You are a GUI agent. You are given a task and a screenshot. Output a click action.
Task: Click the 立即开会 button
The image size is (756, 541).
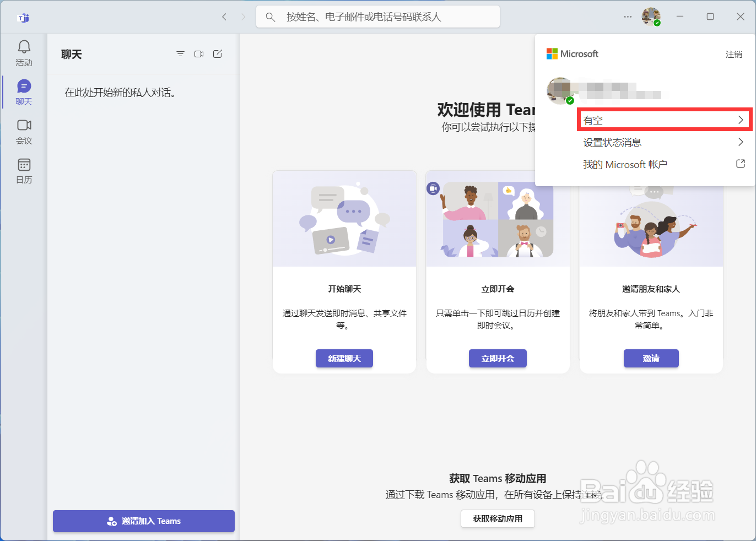pos(498,358)
